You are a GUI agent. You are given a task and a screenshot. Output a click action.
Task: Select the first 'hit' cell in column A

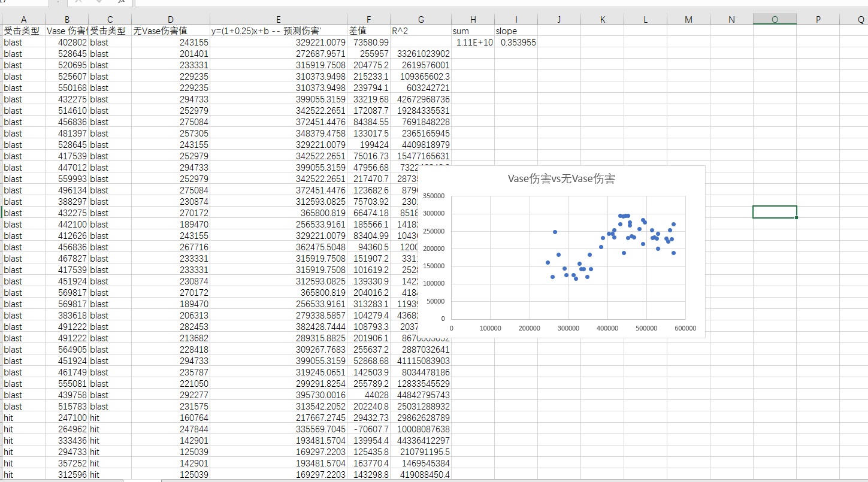click(23, 418)
